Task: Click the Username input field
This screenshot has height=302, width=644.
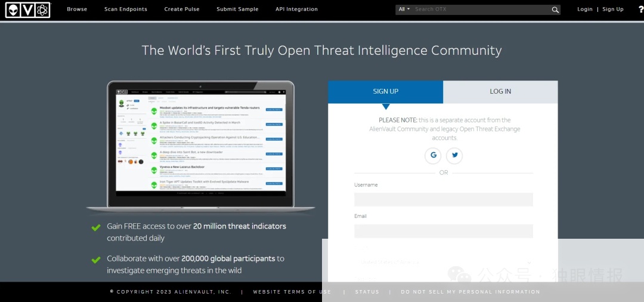Action: tap(444, 199)
